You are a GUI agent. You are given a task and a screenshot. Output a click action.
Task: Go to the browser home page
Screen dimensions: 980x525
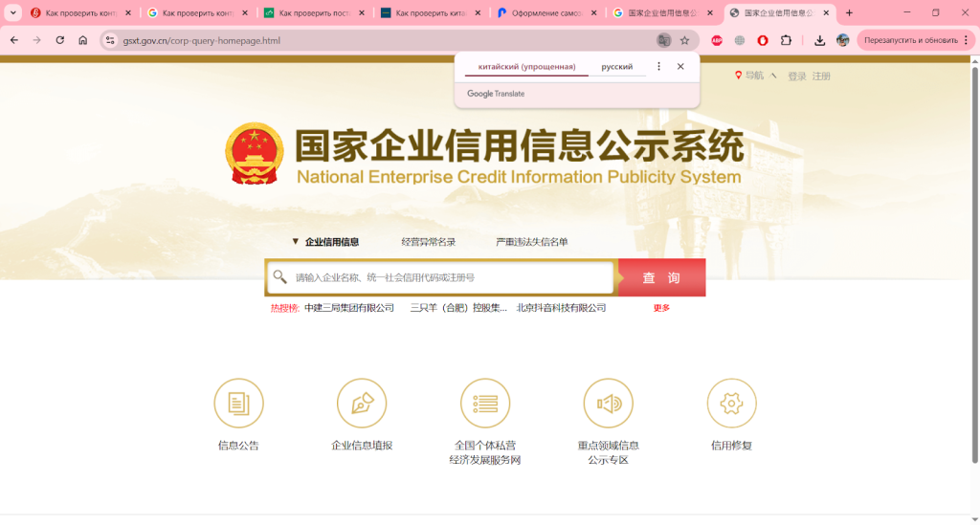(x=82, y=40)
